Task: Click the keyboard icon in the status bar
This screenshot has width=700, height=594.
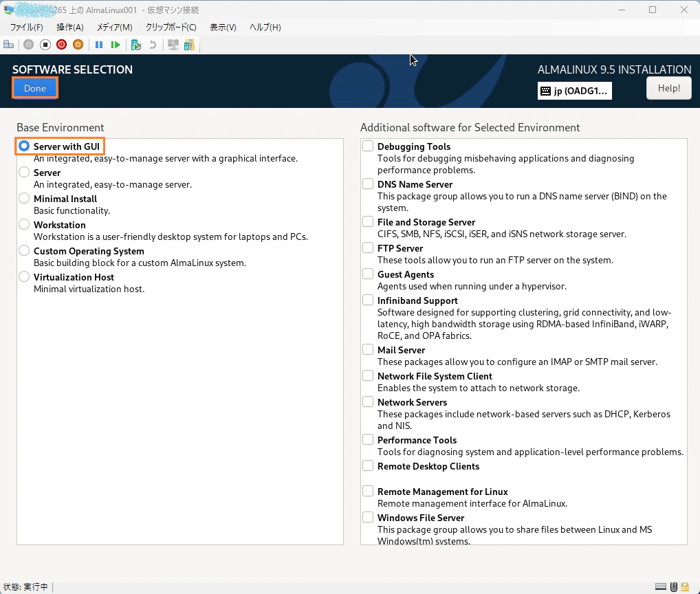Action: pyautogui.click(x=661, y=586)
